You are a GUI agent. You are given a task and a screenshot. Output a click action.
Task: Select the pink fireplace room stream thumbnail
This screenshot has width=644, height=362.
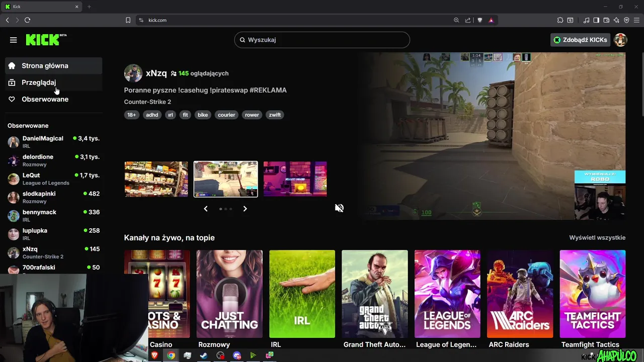click(x=295, y=179)
